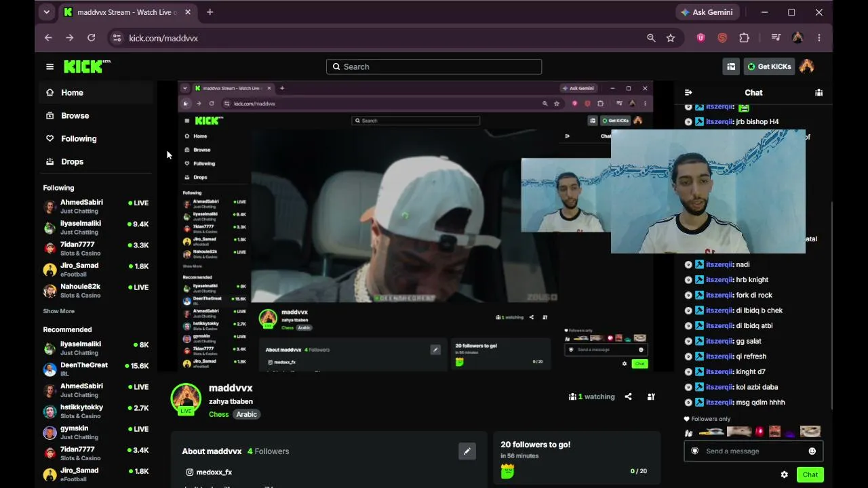The width and height of the screenshot is (868, 488).
Task: Open a new Chrome tab
Action: [210, 12]
